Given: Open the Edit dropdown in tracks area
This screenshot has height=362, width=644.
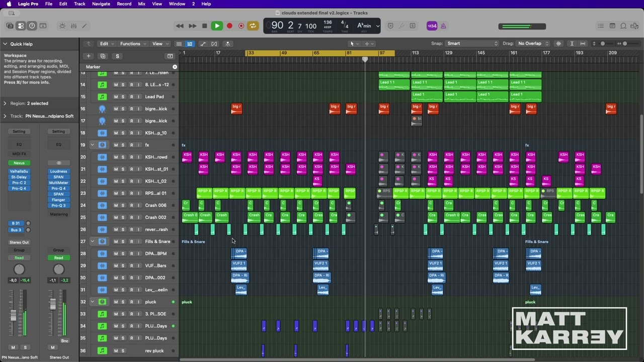Looking at the screenshot, I should [x=106, y=44].
